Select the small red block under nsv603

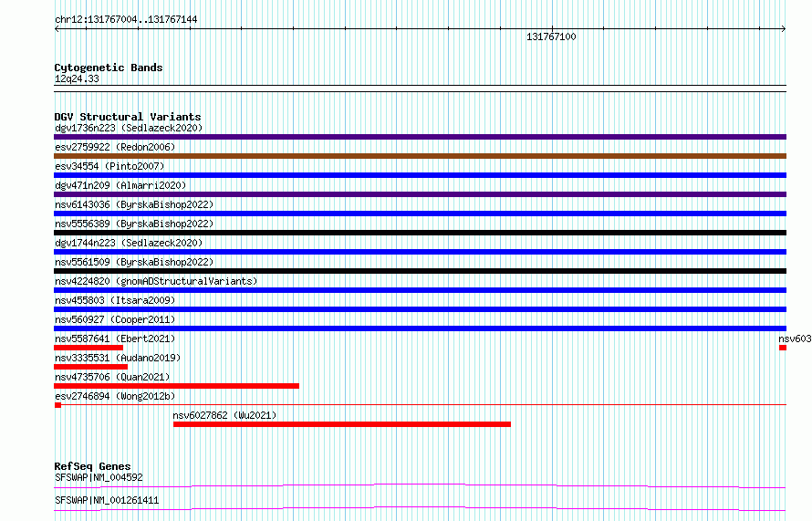coord(783,348)
